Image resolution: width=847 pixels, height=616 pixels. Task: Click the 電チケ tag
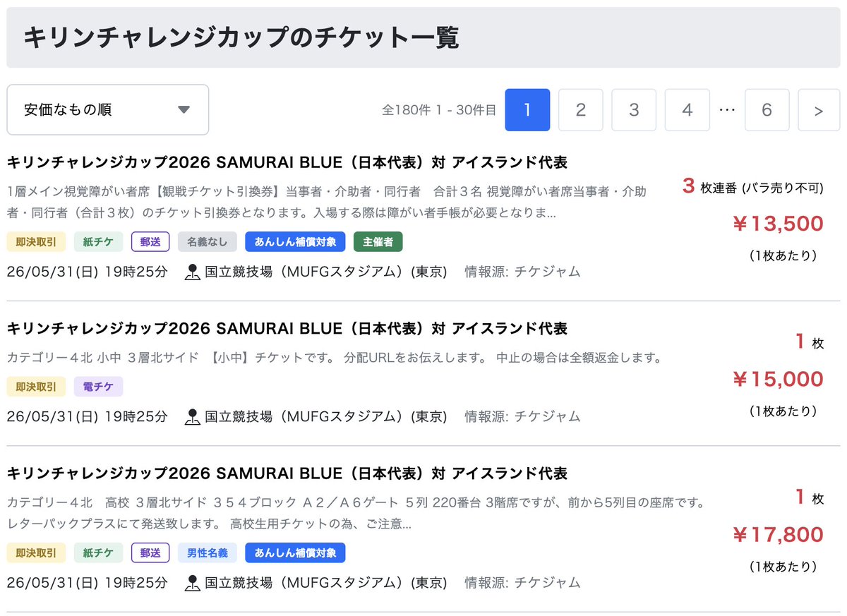click(x=99, y=387)
